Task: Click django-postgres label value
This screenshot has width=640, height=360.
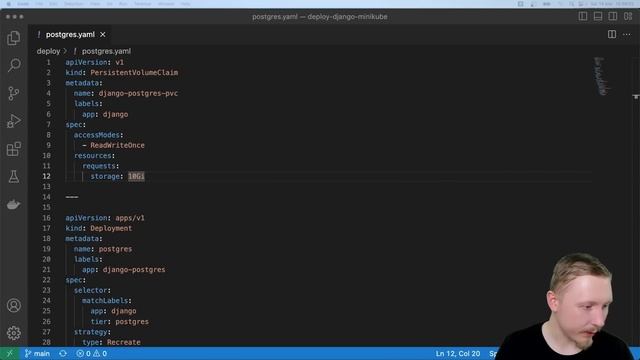Action: click(x=134, y=270)
